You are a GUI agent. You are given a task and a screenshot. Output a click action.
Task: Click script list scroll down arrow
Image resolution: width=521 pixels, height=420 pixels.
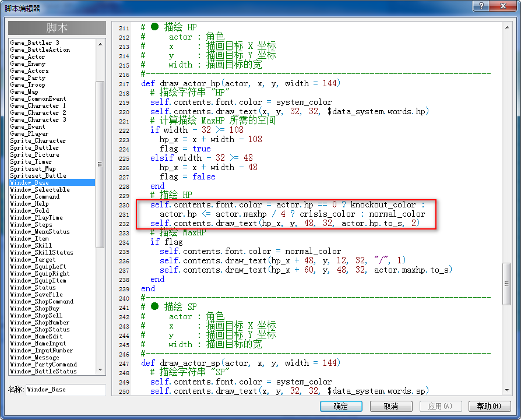(x=100, y=369)
